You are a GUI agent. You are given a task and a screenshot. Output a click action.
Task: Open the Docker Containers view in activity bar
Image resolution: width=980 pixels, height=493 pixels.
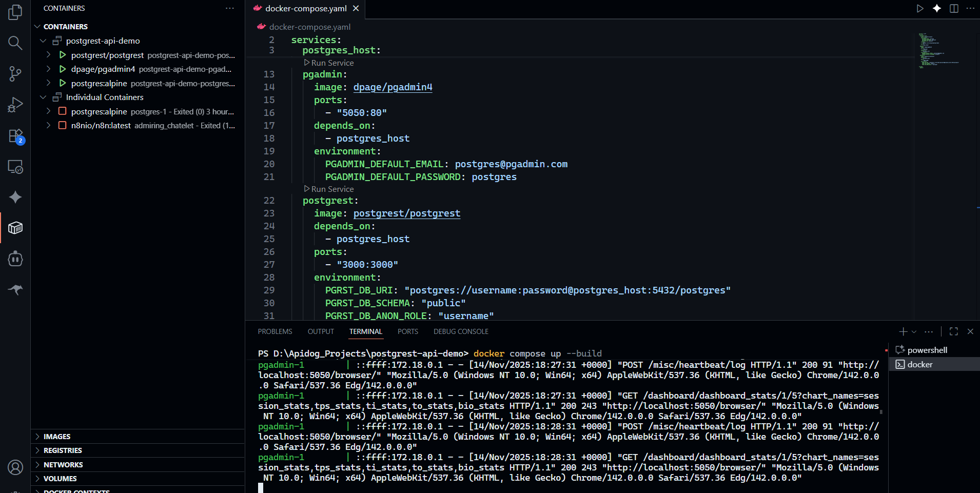[x=15, y=227]
